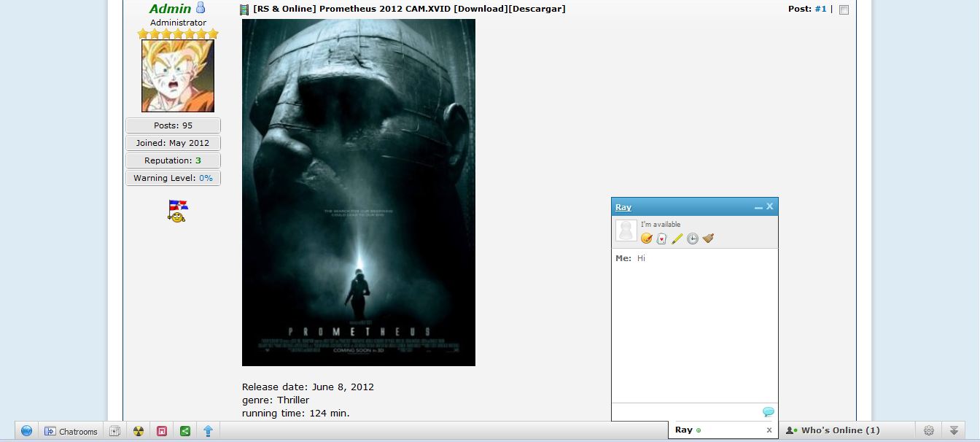Click the globe icon in the chat bar
Viewport: 980px width, 442px height.
click(27, 431)
